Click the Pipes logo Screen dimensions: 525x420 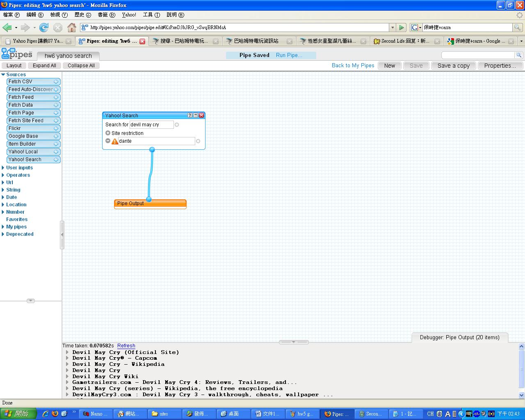[17, 54]
